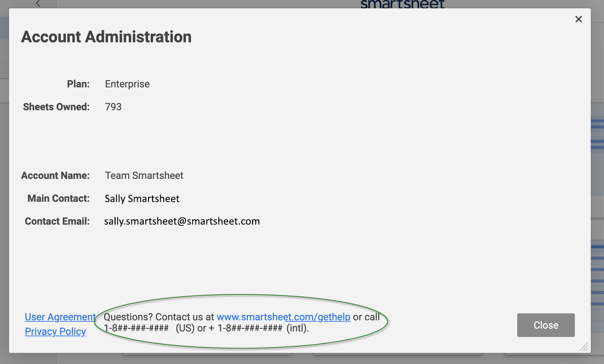Viewport: 604px width, 364px height.
Task: Click the back chevron behind the dialog
Action: [x=38, y=3]
